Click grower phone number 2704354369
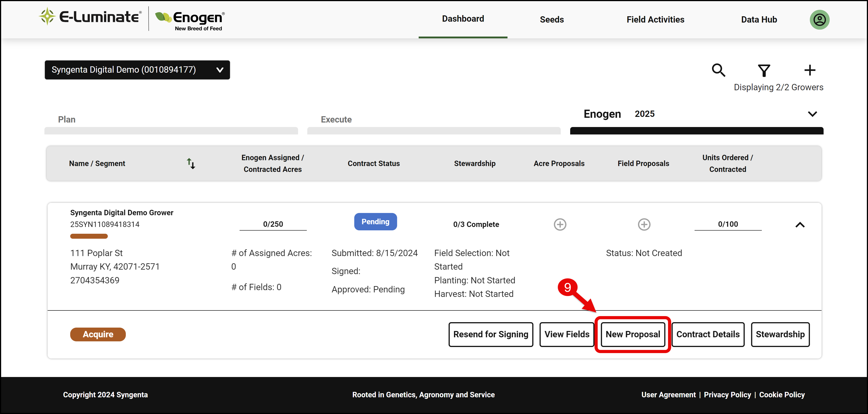Viewport: 868px width, 414px height. [95, 280]
